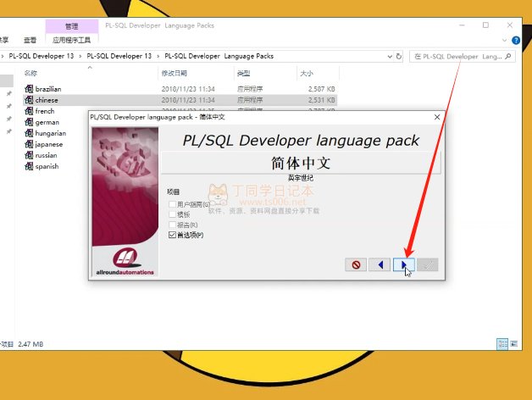Toggle the 报告(R) checkbox
Screen dimensions: 532x400
[x=172, y=225]
